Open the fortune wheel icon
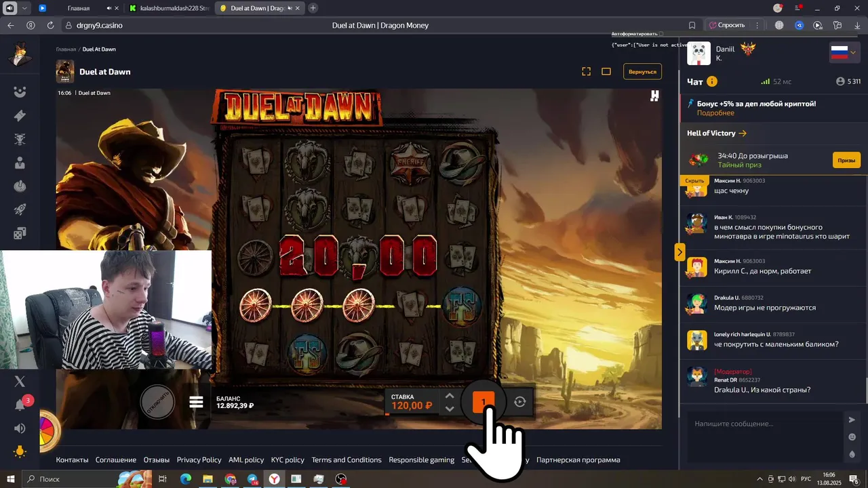 pyautogui.click(x=50, y=430)
